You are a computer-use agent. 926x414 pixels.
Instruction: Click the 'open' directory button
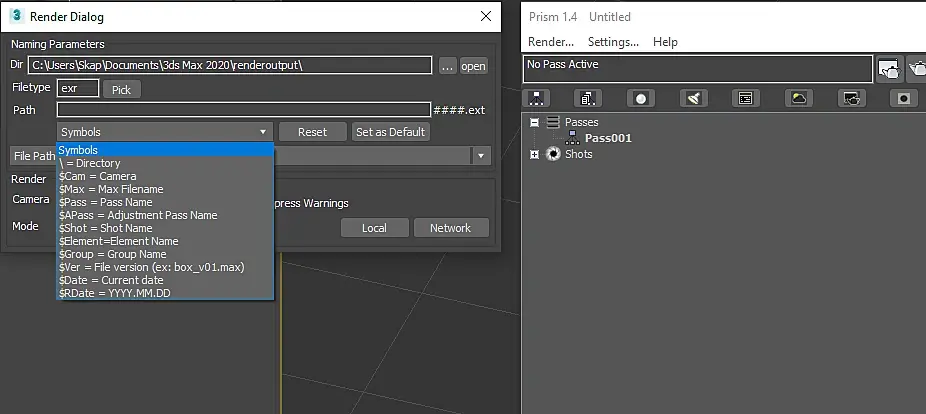tap(474, 66)
